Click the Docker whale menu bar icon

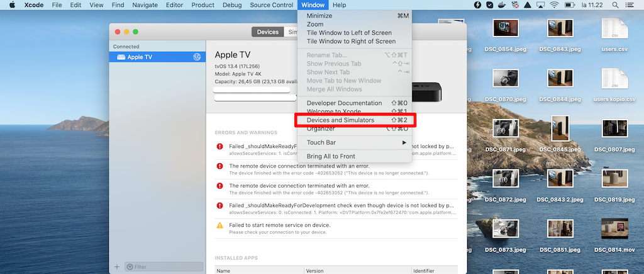click(502, 5)
